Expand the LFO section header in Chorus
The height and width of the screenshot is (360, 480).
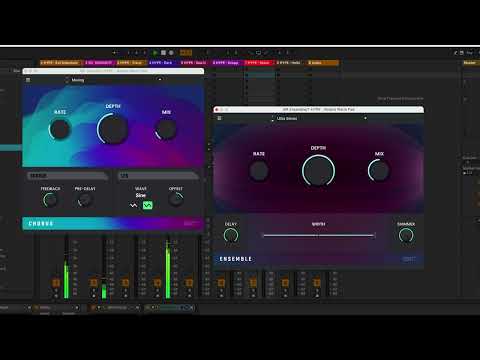159,176
